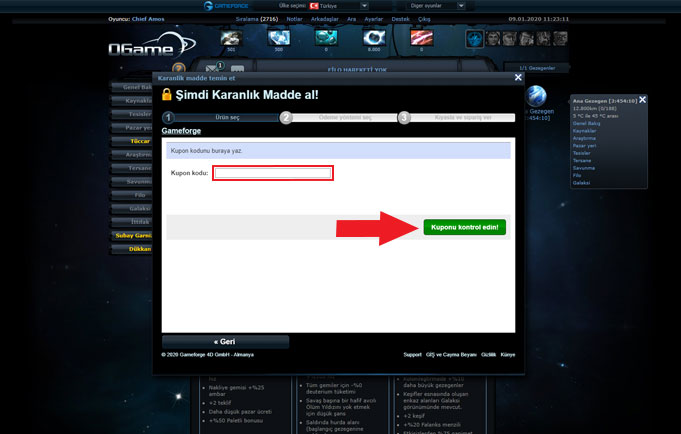Open Filo in left sidebar
The width and height of the screenshot is (681, 434).
pyautogui.click(x=132, y=195)
